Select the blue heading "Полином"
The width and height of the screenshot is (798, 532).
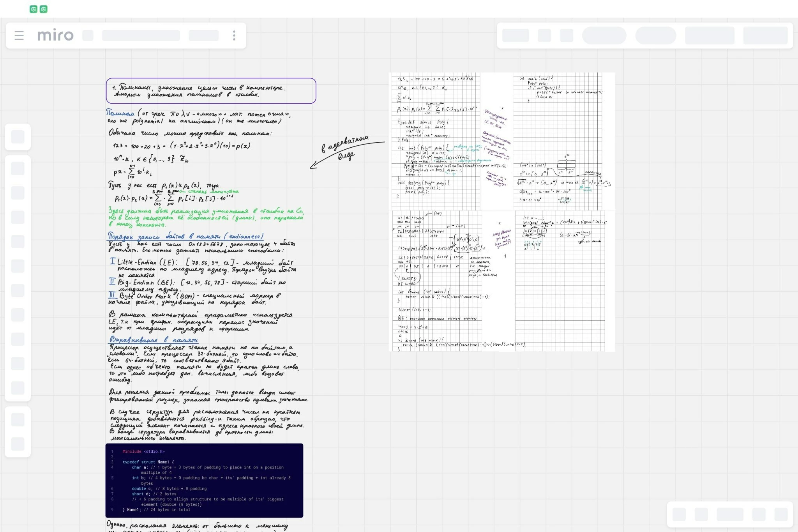point(120,113)
